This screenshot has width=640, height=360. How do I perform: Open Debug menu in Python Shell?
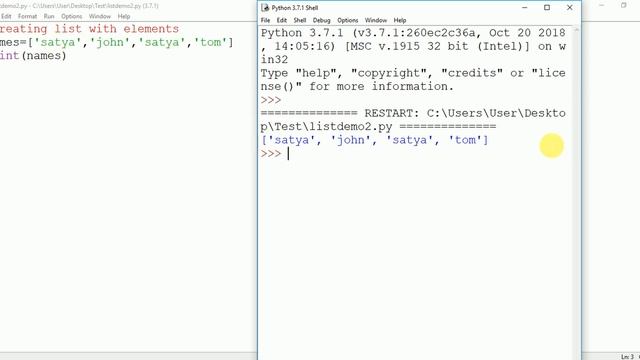321,20
